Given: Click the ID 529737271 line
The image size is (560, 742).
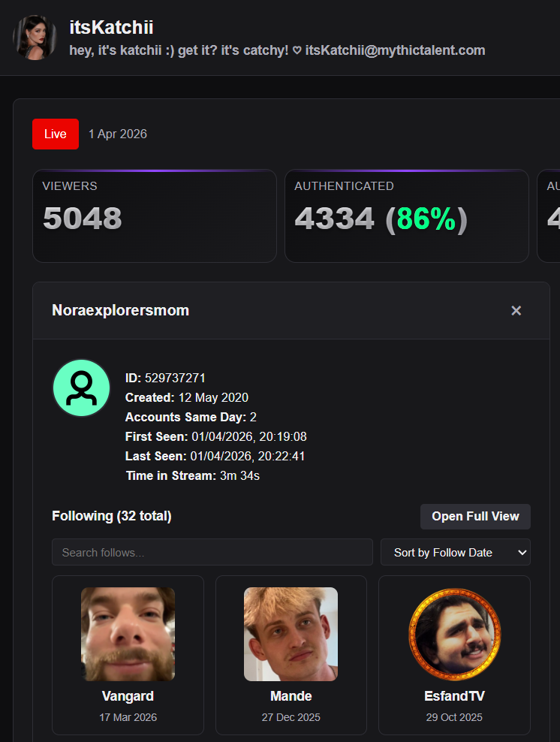Looking at the screenshot, I should (166, 378).
